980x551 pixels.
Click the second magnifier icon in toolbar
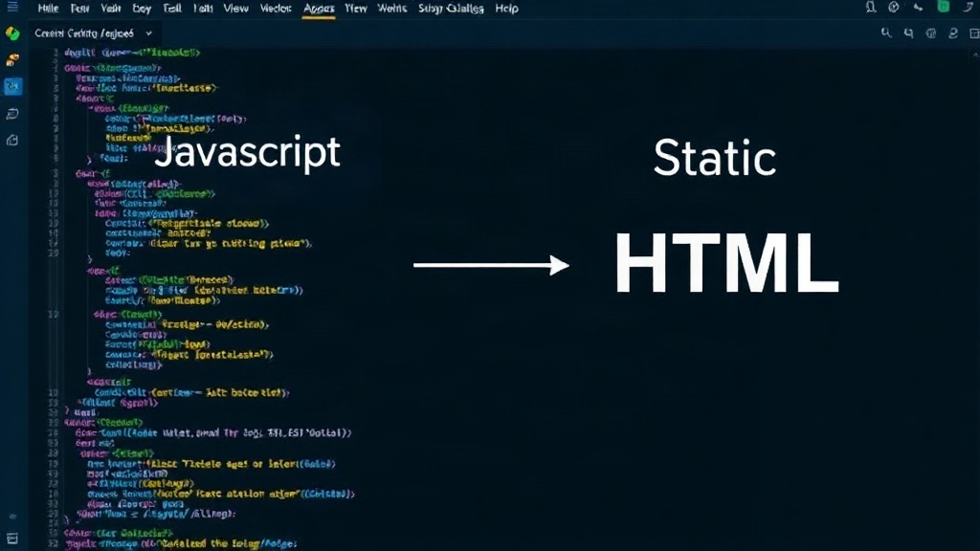pyautogui.click(x=909, y=33)
